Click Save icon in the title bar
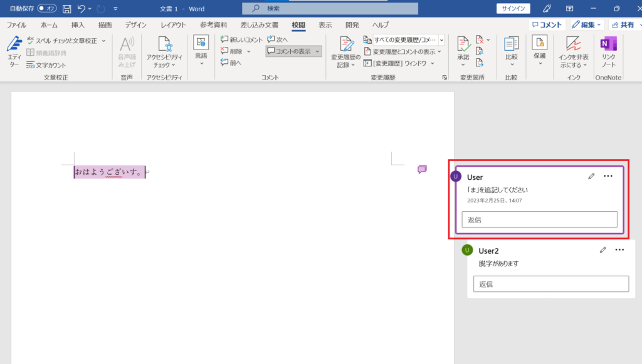Screen dimensions: 642x364 coord(66,9)
